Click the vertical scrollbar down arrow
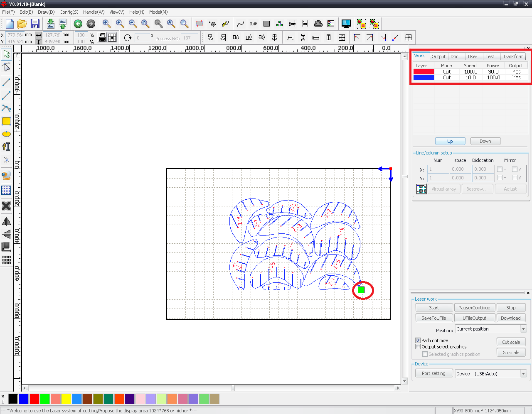The height and width of the screenshot is (414, 532). pyautogui.click(x=405, y=381)
